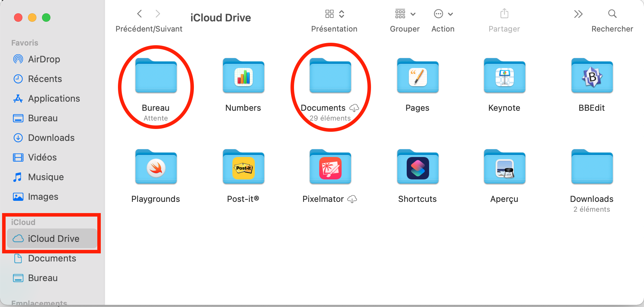This screenshot has height=307, width=644.
Task: Open the Pages folder
Action: pyautogui.click(x=417, y=76)
